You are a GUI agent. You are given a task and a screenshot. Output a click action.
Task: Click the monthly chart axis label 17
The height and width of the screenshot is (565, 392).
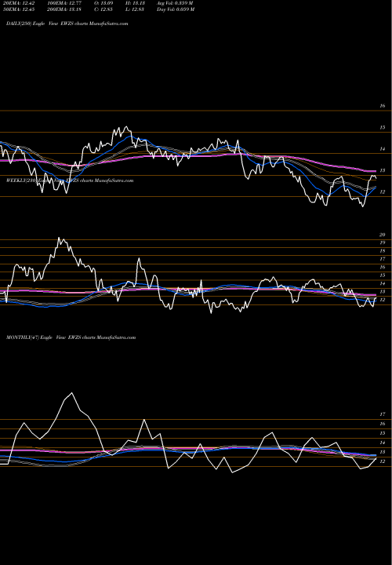click(383, 415)
